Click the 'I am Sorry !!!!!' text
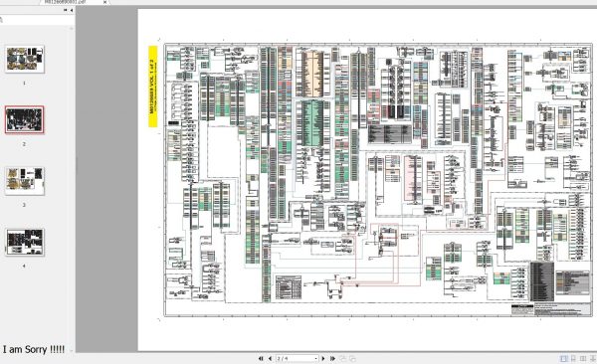 [34, 349]
